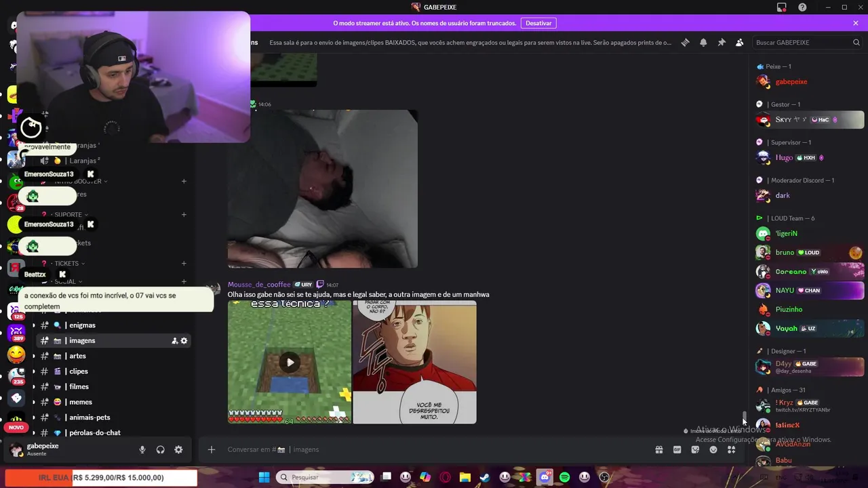Open gabepeixe user profile panel

point(42,449)
